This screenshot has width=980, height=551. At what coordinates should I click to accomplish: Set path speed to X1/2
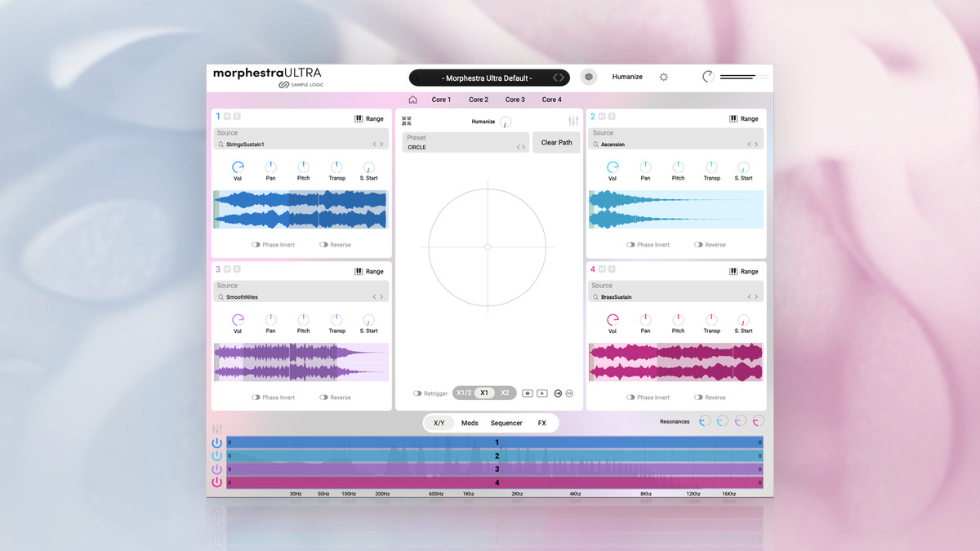(464, 393)
